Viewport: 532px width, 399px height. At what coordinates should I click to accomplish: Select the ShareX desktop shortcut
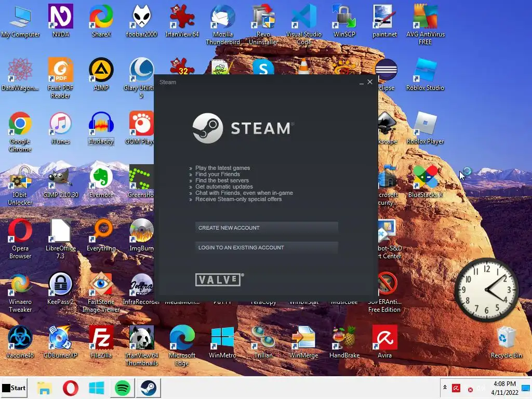tap(101, 21)
